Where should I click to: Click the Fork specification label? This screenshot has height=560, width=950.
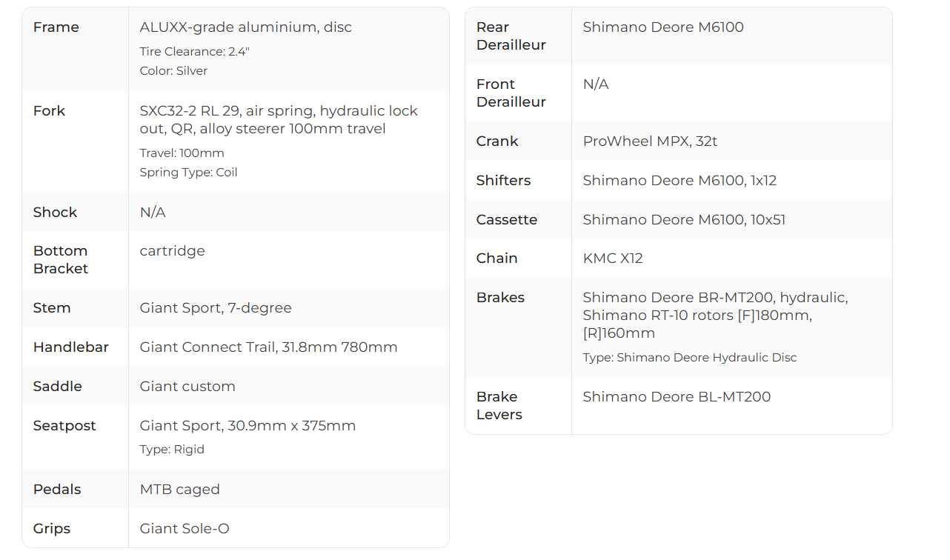click(x=50, y=111)
